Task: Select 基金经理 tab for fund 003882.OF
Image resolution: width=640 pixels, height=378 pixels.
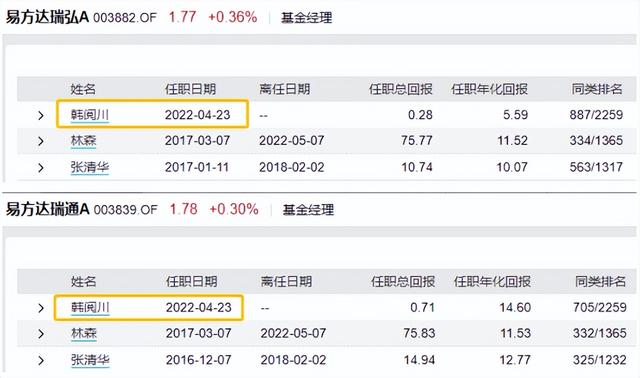Action: (306, 18)
